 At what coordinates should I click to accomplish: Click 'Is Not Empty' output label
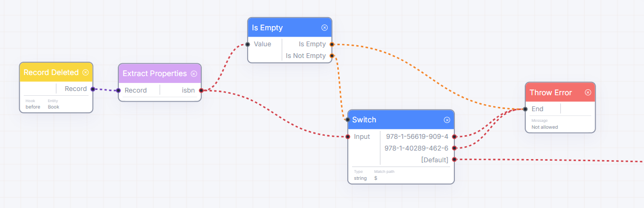tap(306, 56)
